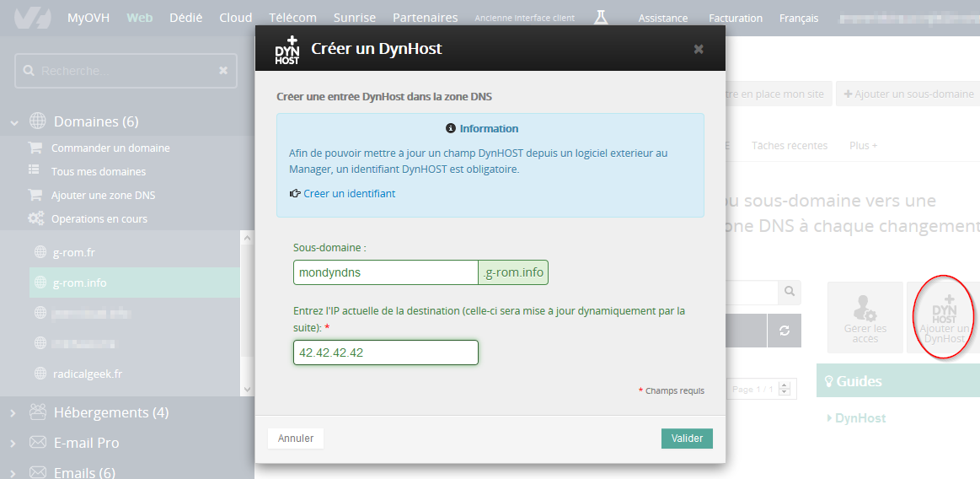The image size is (980, 479).
Task: Click the Gérer les accès button
Action: [865, 317]
